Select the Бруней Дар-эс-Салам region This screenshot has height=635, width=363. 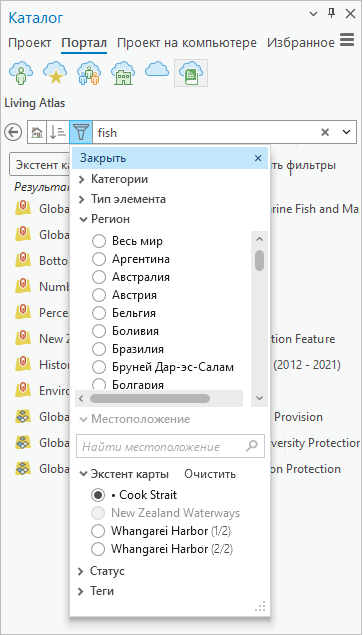99,367
